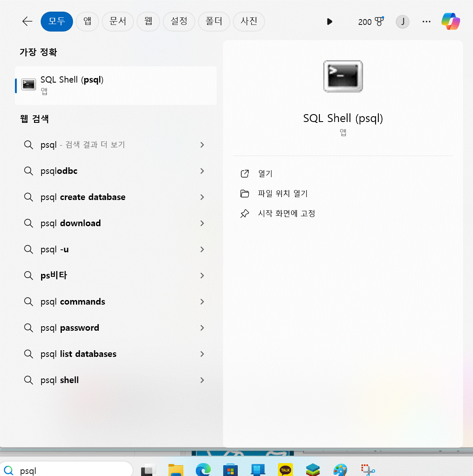
Task: Open the J user account avatar
Action: coord(402,22)
